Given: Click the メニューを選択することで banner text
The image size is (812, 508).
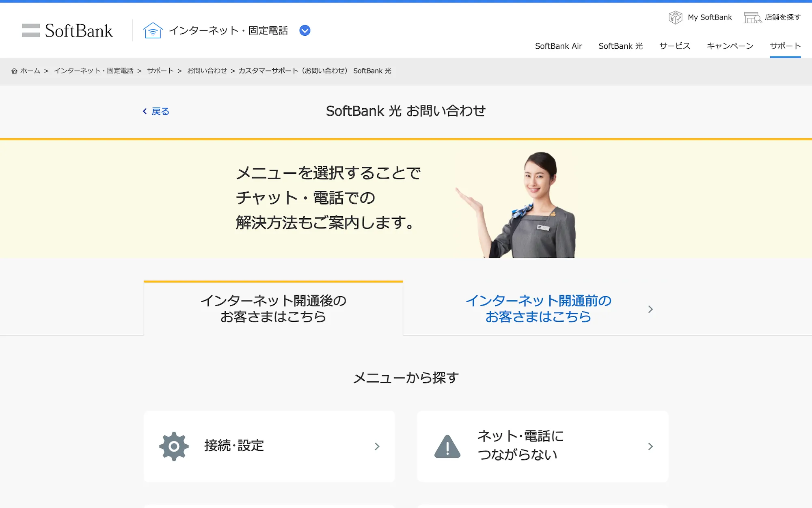Looking at the screenshot, I should [x=328, y=173].
